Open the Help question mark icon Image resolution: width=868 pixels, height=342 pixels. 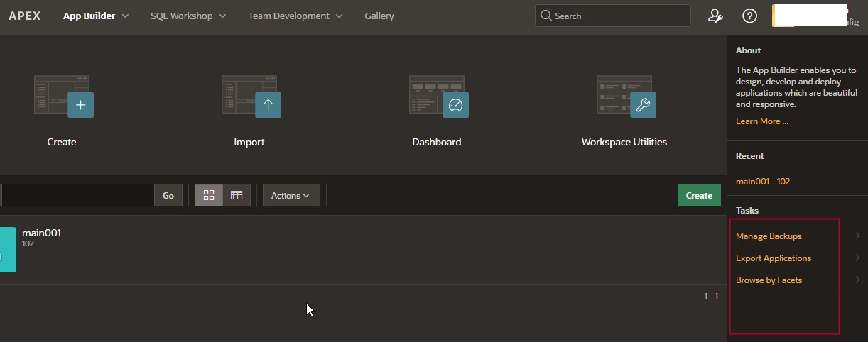pos(749,16)
